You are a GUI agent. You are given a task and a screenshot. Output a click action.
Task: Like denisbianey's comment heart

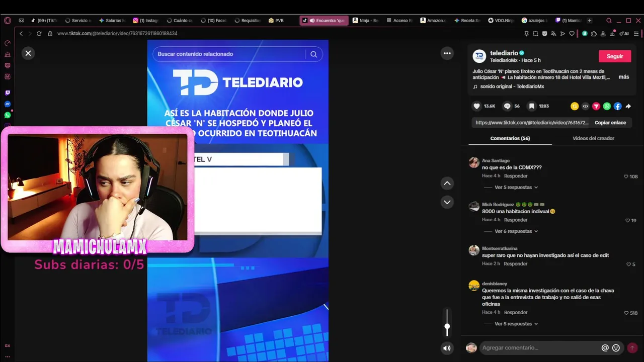pos(626,313)
